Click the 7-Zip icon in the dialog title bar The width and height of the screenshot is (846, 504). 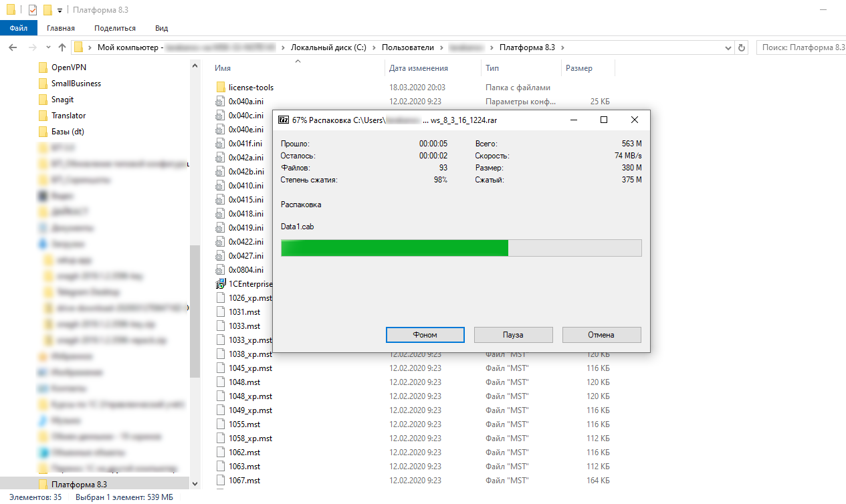pyautogui.click(x=283, y=120)
